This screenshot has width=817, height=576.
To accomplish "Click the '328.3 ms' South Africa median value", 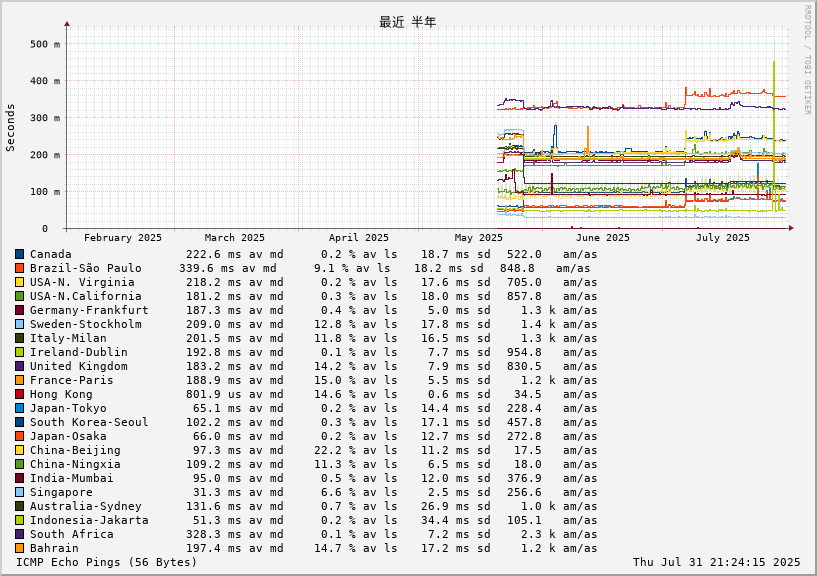I will (x=214, y=534).
